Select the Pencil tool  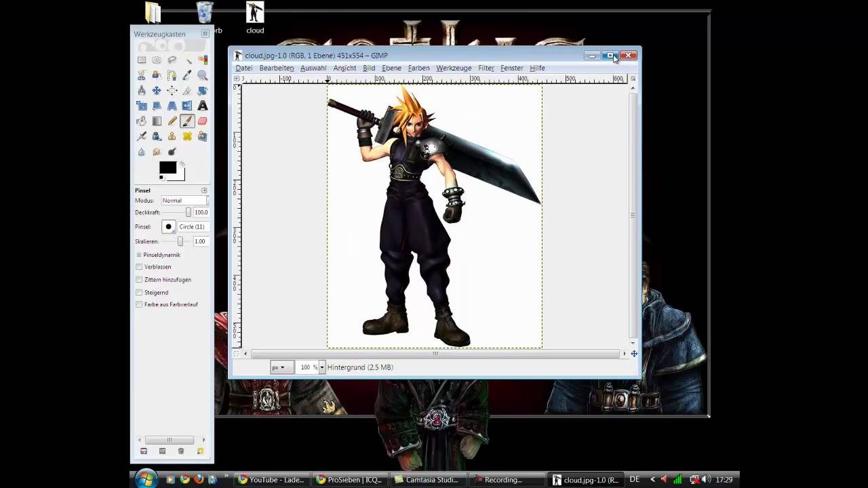172,121
